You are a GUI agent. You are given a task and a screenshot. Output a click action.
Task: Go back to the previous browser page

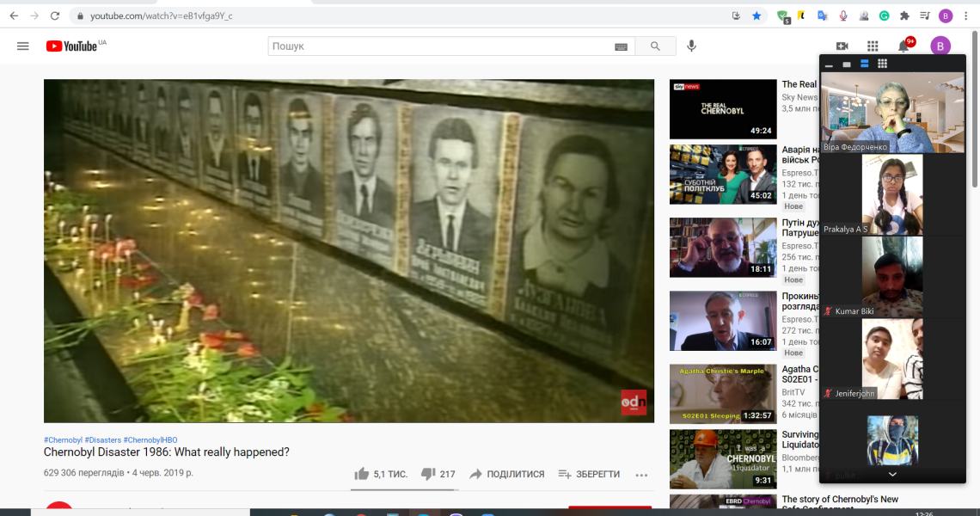14,15
